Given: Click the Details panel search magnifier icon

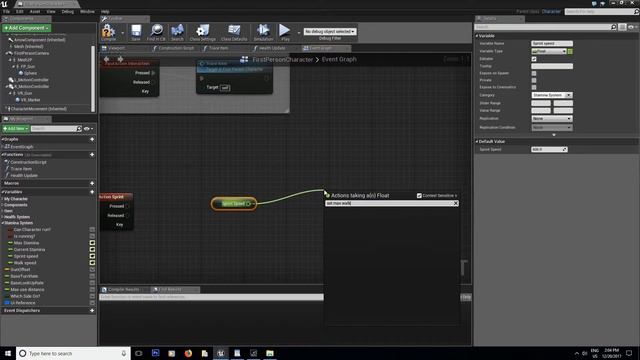Looking at the screenshot, I should click(613, 27).
